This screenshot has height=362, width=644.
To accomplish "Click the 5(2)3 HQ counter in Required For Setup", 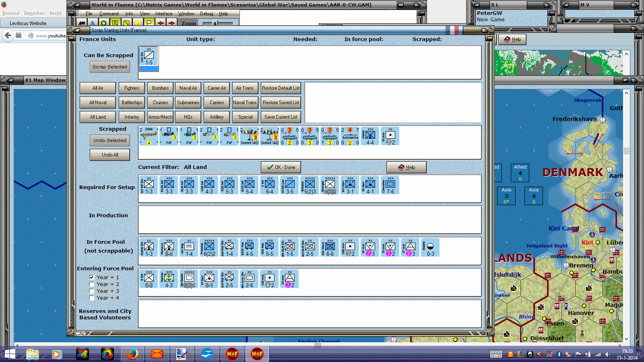I will click(310, 185).
